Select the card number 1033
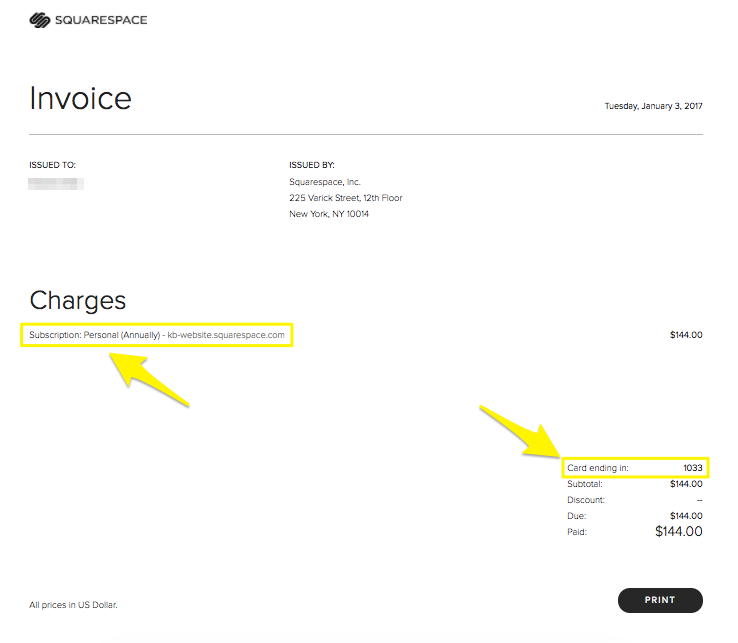This screenshot has width=738, height=643. [x=693, y=468]
